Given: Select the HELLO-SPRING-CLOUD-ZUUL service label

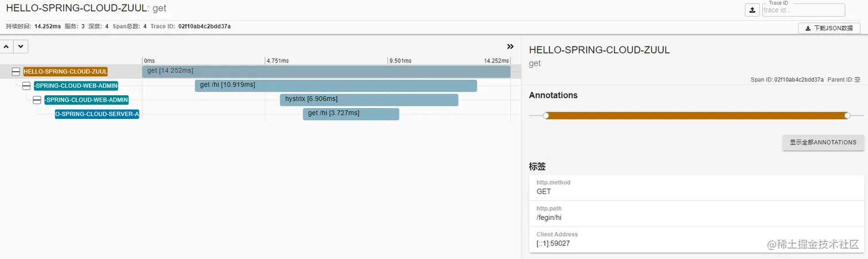Looking at the screenshot, I should pos(65,72).
